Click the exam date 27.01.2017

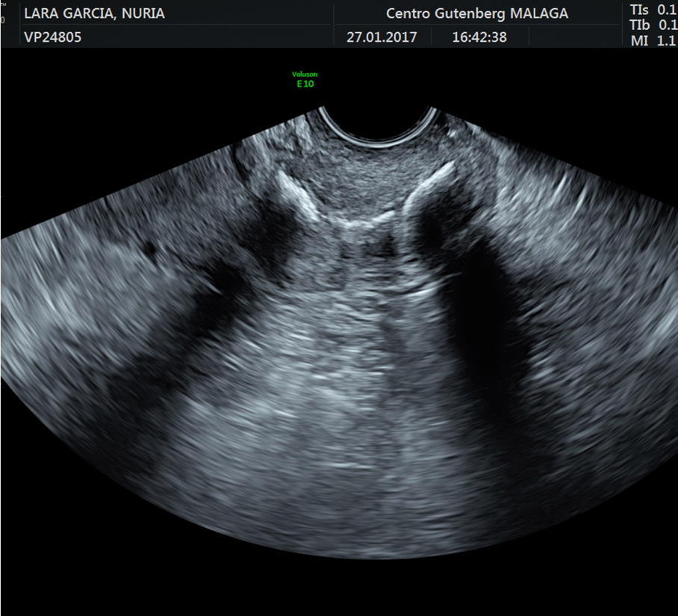click(x=382, y=37)
